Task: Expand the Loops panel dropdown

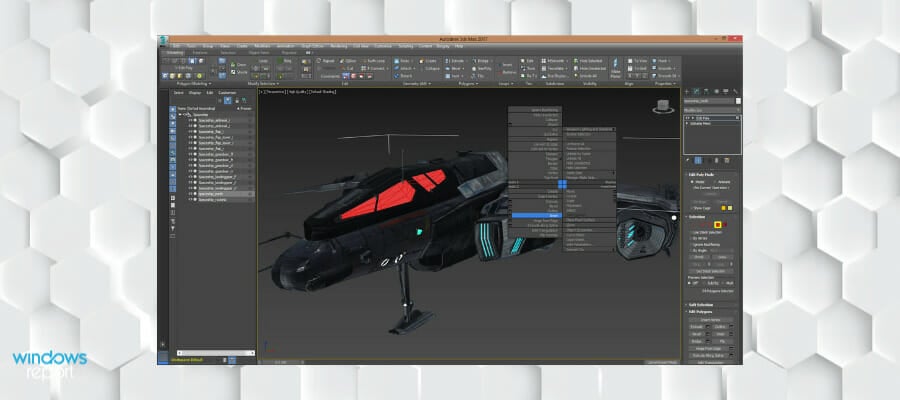Action: click(506, 84)
